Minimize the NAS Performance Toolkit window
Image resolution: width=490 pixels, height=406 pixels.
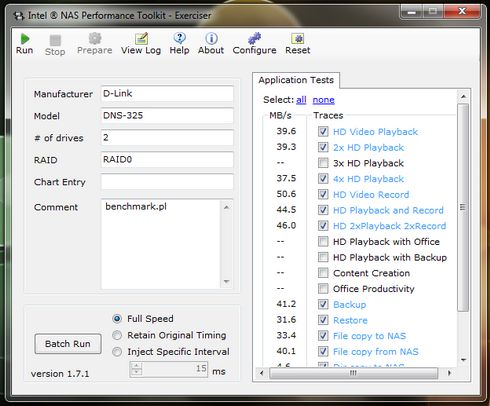(412, 12)
